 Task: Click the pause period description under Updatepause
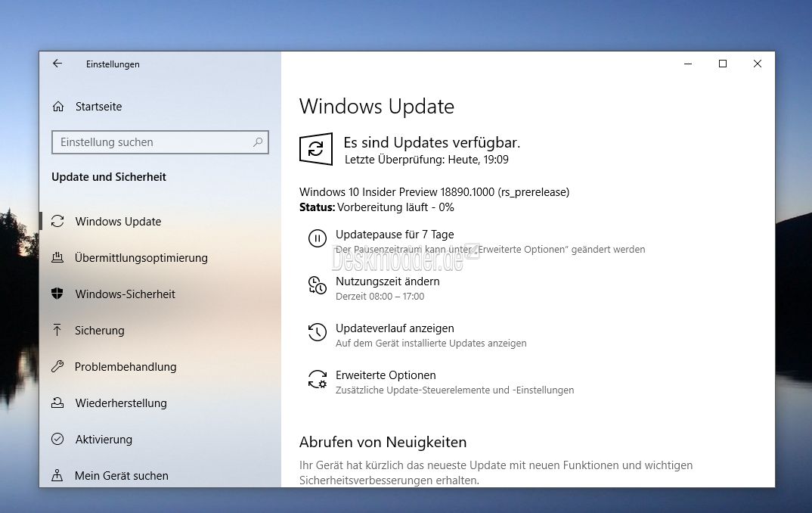[x=491, y=249]
